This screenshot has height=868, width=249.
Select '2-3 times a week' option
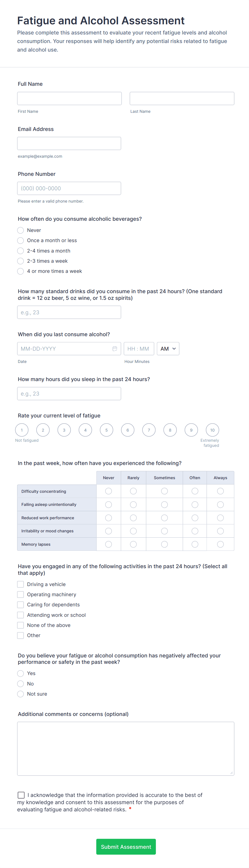tap(21, 261)
